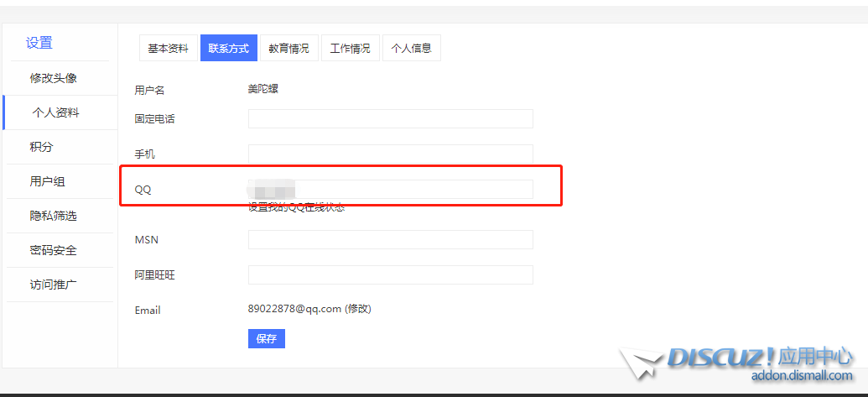This screenshot has width=868, height=397.
Task: Click the Discuz! 应用中心 watermark logo
Action: click(x=738, y=363)
